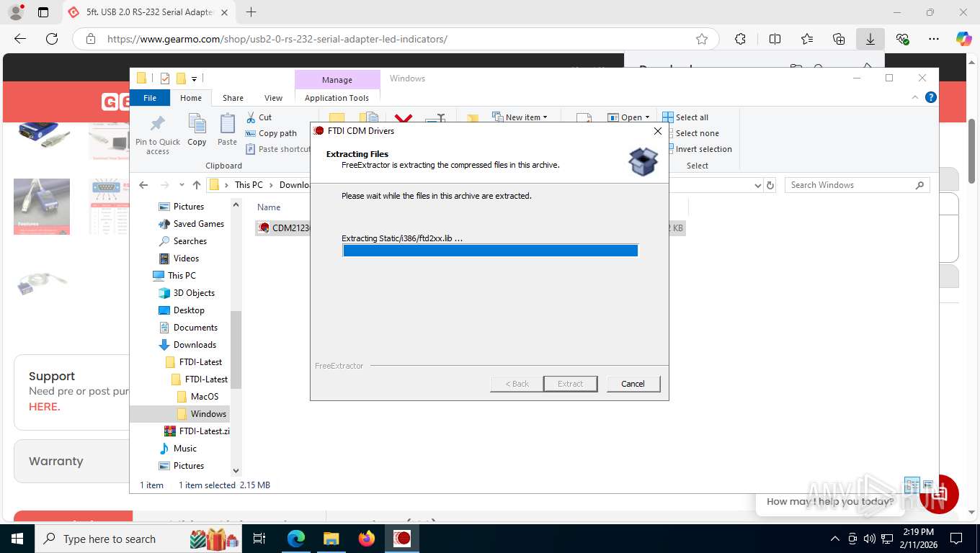980x553 pixels.
Task: Click Pin to Quick access icon
Action: coord(158,134)
